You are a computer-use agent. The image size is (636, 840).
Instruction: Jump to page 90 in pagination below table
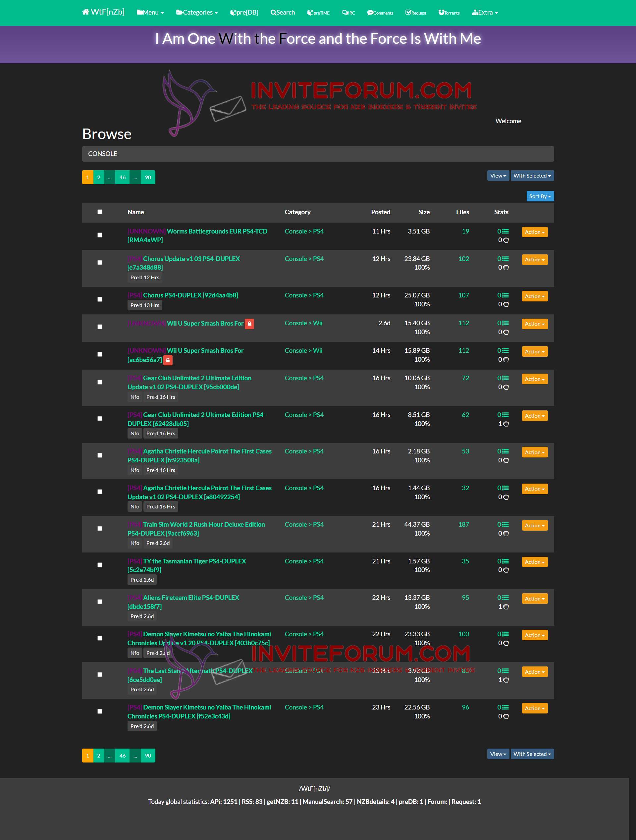pos(148,756)
